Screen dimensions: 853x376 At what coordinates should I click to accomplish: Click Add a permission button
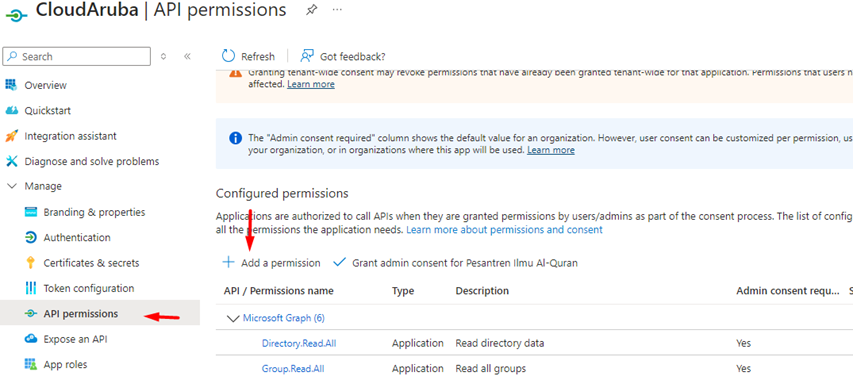pyautogui.click(x=271, y=263)
